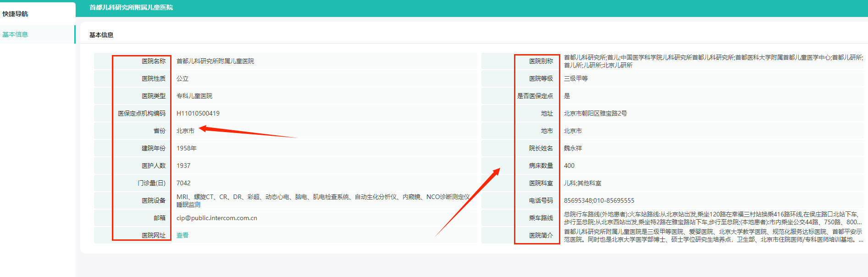The image size is (868, 277).
Task: Open the 查看 hospital website link
Action: [x=182, y=235]
